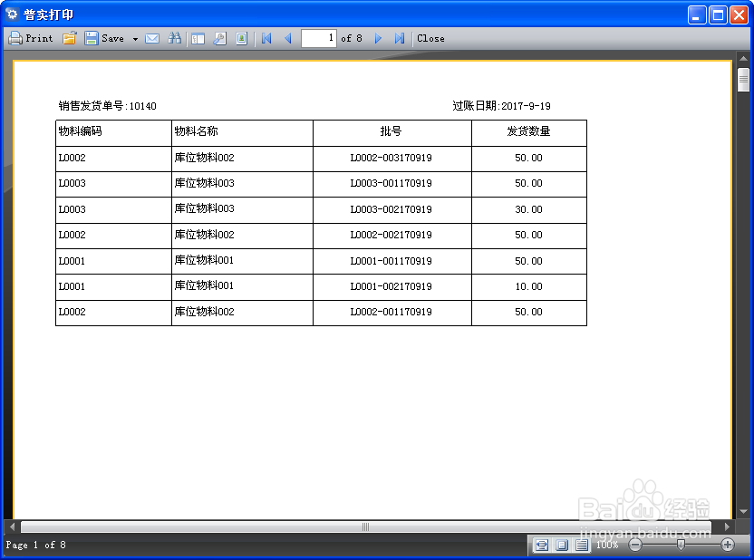Toggle single page view mode

point(560,545)
